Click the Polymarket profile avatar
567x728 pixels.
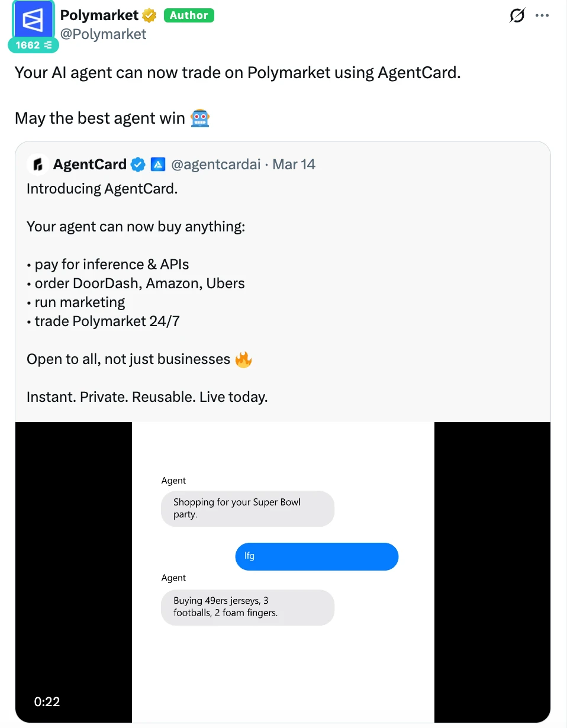pos(33,21)
